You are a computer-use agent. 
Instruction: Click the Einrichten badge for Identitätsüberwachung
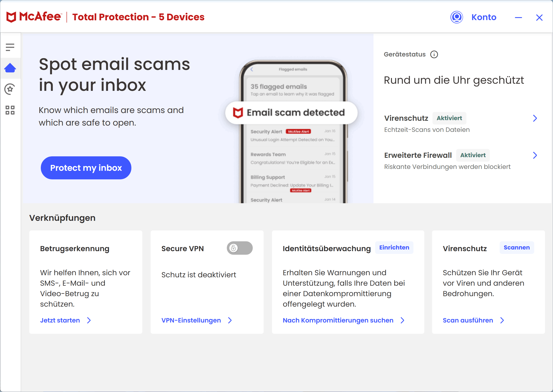[x=394, y=247]
